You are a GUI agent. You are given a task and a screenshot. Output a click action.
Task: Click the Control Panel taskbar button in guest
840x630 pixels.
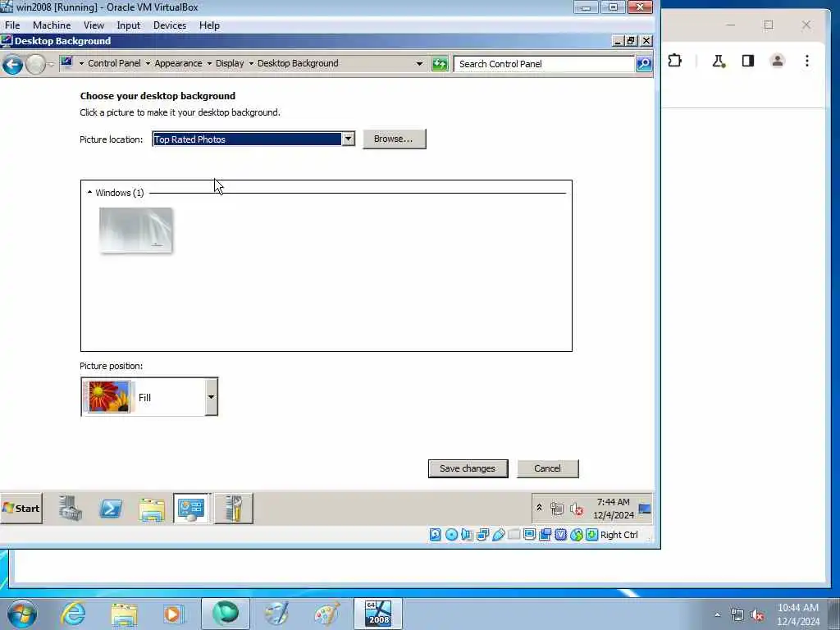[192, 509]
